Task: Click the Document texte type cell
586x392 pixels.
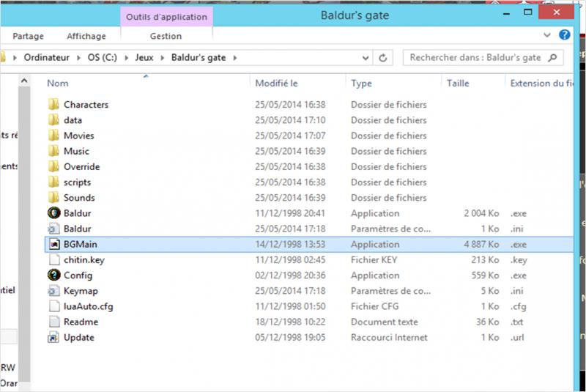Action: 384,322
